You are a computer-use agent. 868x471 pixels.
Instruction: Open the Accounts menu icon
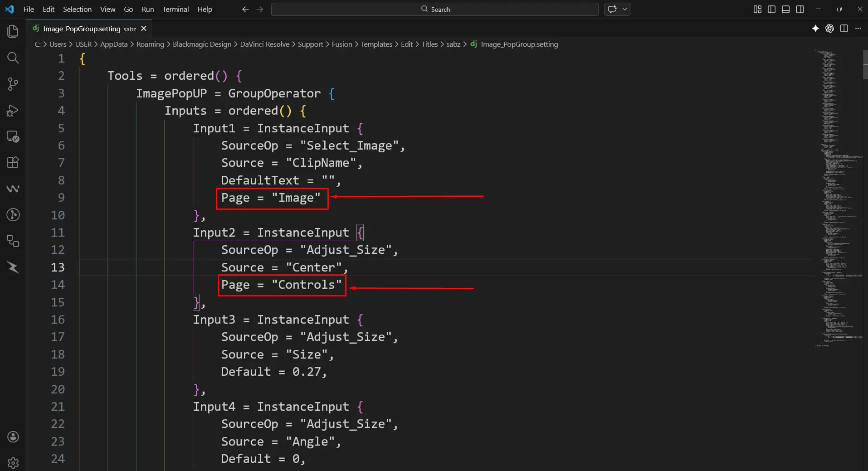point(13,437)
